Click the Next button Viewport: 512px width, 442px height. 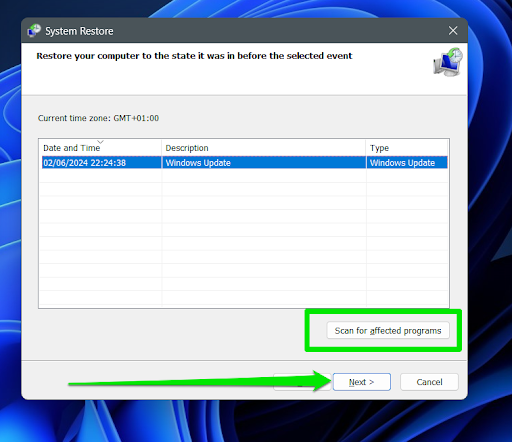coord(361,382)
